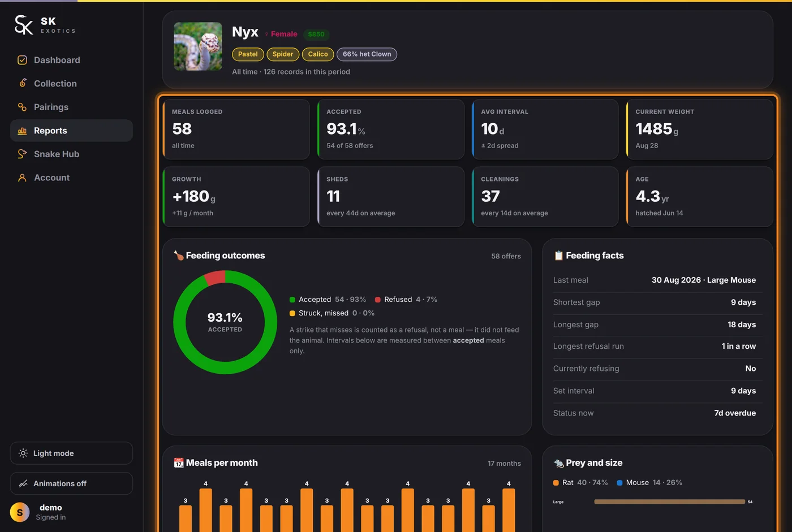Click green Accepted legend swatch

tap(292, 300)
